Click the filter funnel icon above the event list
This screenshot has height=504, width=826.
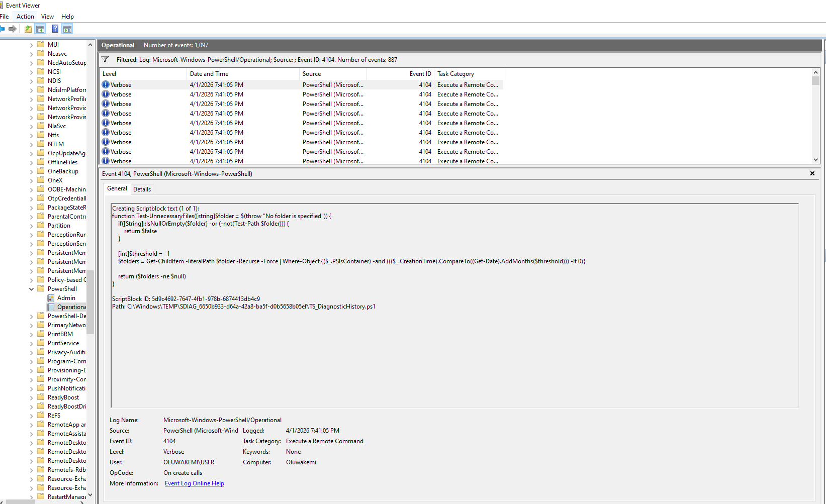coord(105,59)
